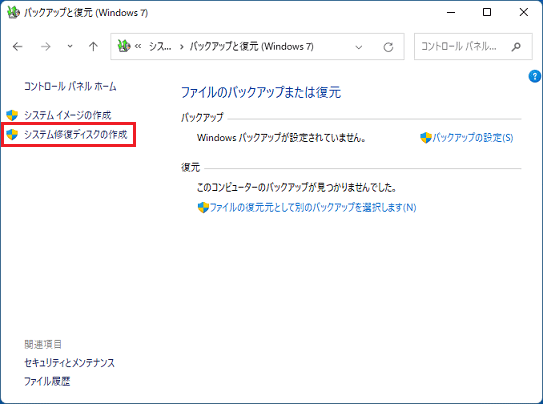Click text Windows バックアップが設定されていません。

(282, 138)
